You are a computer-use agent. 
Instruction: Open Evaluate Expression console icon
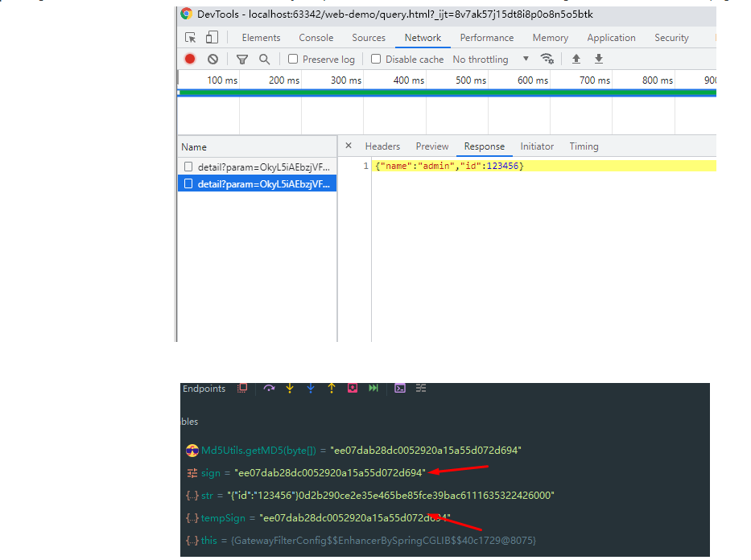[x=400, y=388]
